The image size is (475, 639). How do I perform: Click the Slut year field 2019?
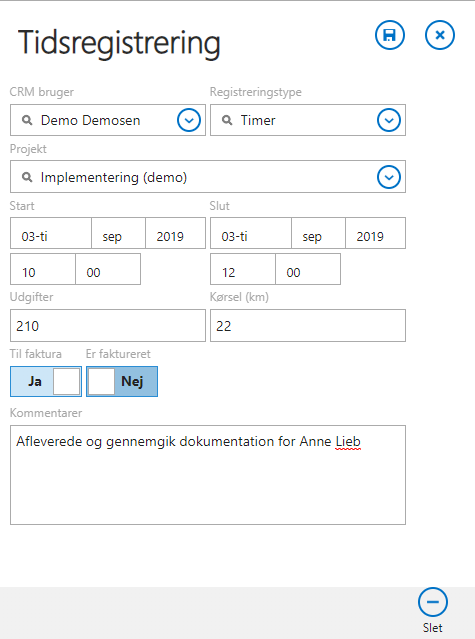[x=376, y=233]
